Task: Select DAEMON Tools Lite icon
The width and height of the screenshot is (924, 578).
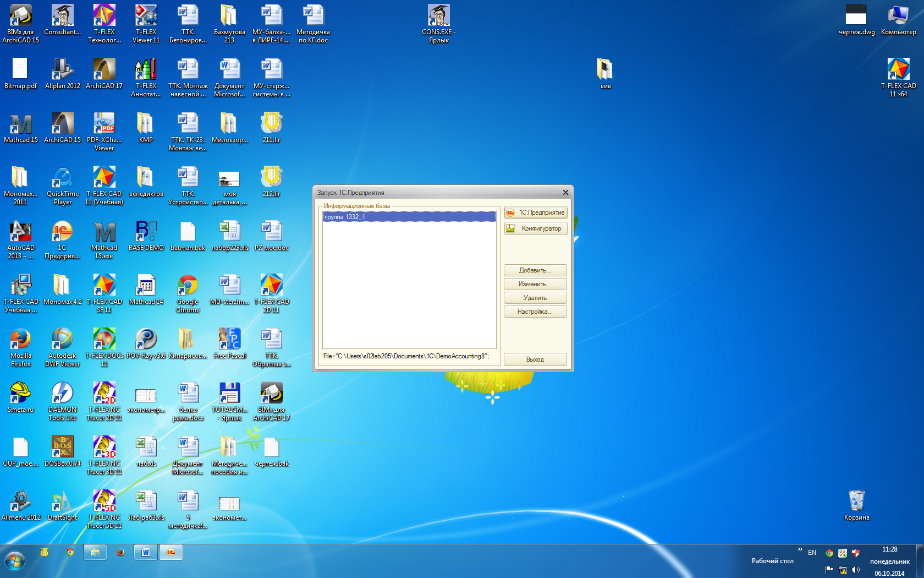Action: [x=62, y=402]
